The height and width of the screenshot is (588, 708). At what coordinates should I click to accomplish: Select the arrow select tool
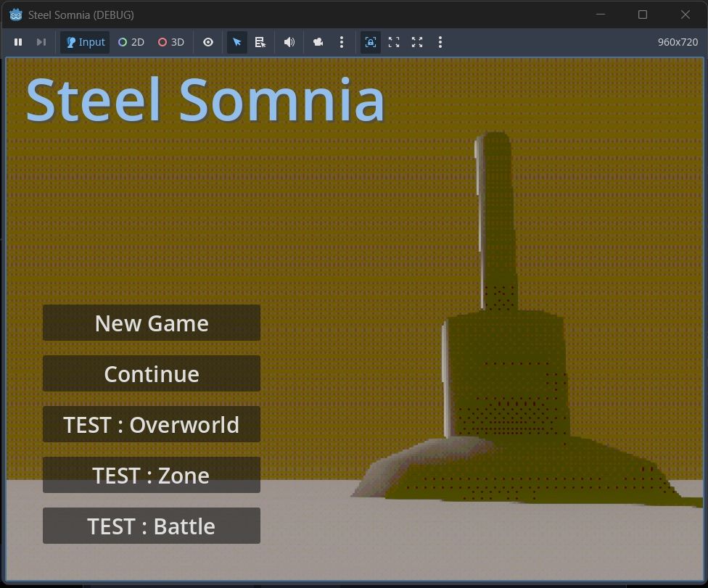[236, 42]
